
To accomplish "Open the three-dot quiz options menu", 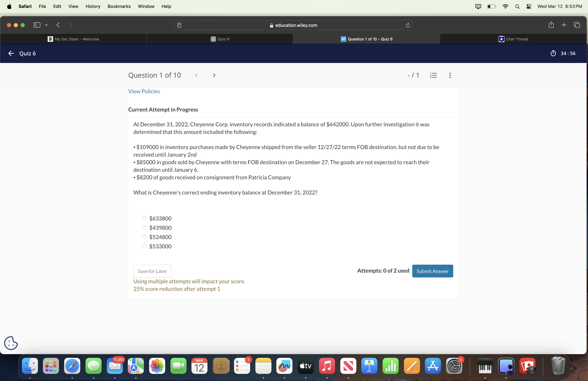I will click(450, 75).
